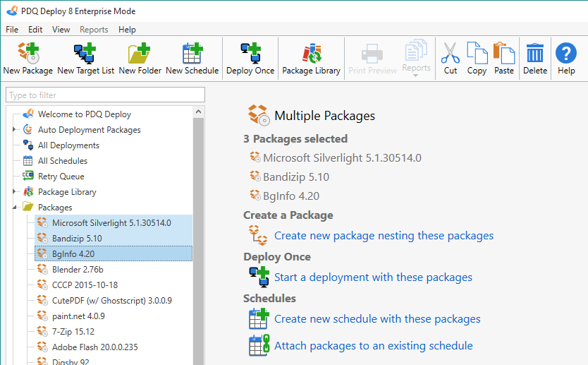Select the Packages folder in tree

point(55,208)
